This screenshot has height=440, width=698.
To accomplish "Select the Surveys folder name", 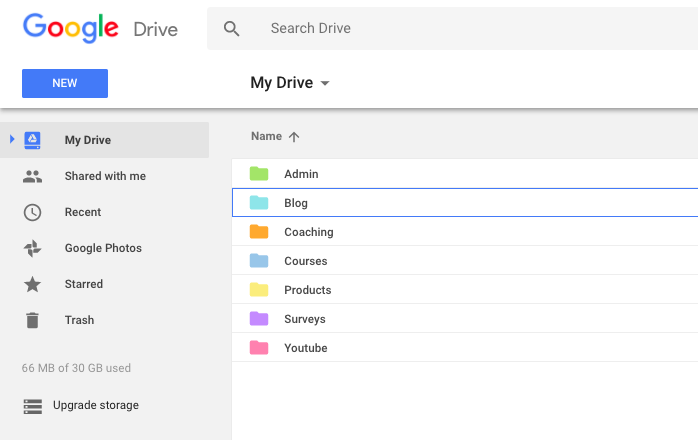I will coord(305,319).
